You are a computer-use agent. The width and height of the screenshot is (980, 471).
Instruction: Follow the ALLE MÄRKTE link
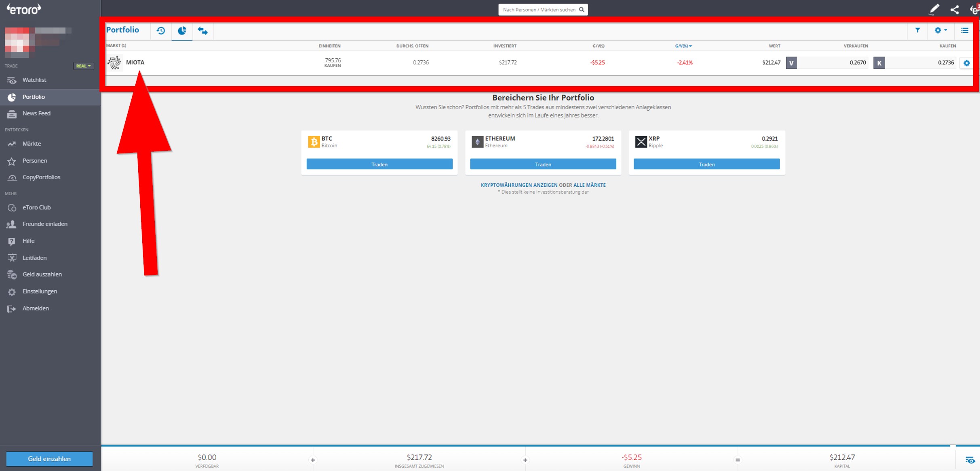pyautogui.click(x=590, y=185)
